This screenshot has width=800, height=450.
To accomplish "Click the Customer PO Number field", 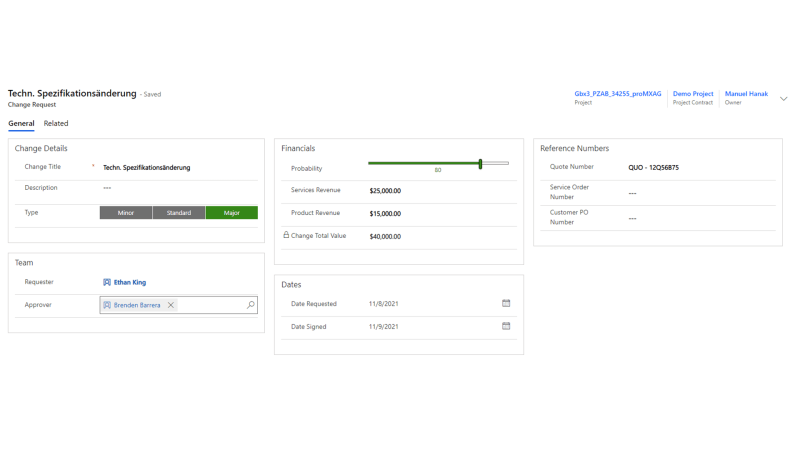I will coord(632,218).
